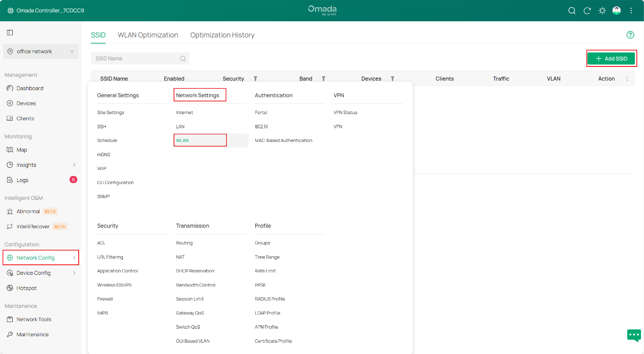Viewport: 644px width, 354px height.
Task: Switch to the Optimization History tab
Action: [x=222, y=35]
